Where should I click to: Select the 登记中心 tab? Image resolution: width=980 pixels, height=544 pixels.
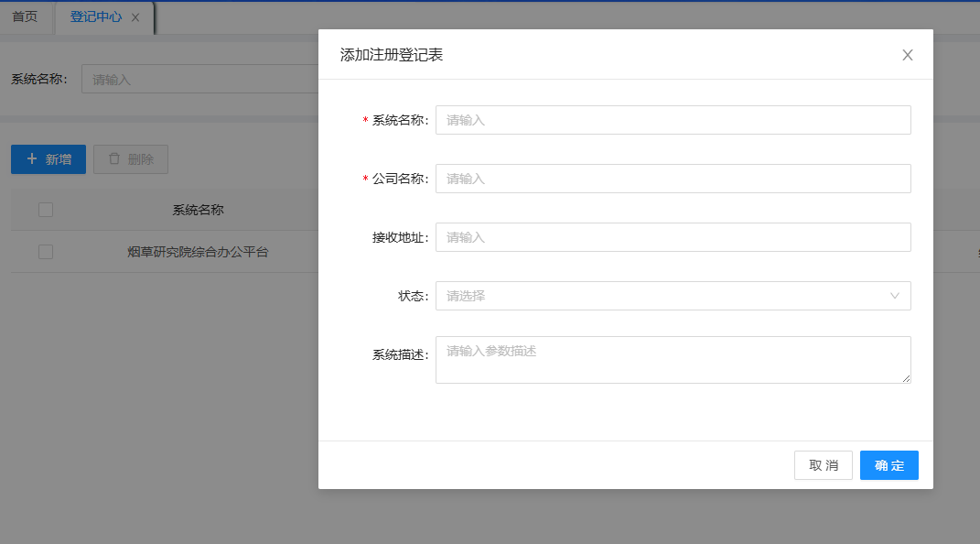[95, 17]
